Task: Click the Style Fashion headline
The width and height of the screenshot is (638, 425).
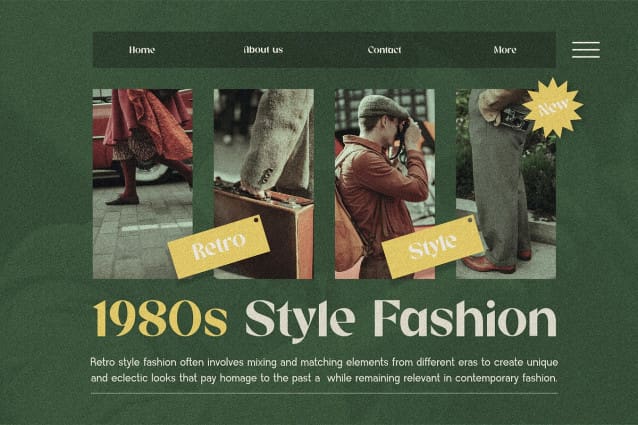Action: (x=401, y=320)
